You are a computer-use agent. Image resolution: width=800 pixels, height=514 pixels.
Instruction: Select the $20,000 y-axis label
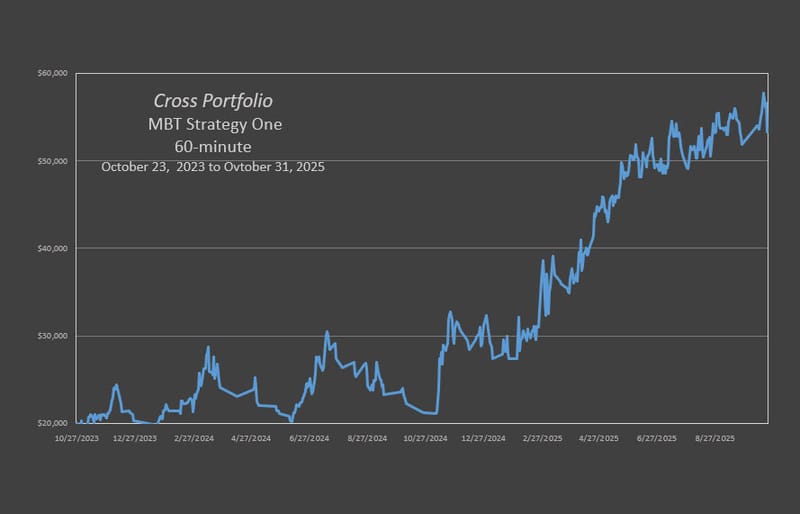click(51, 423)
